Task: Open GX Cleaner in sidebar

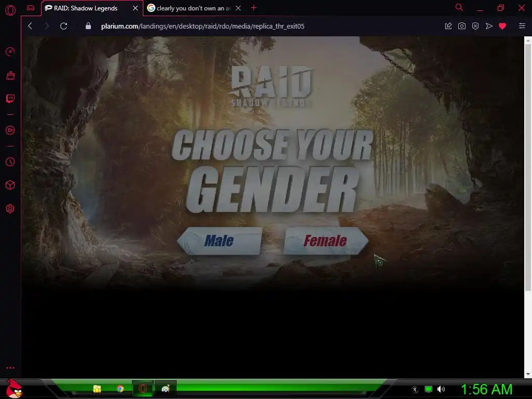Action: [10, 75]
